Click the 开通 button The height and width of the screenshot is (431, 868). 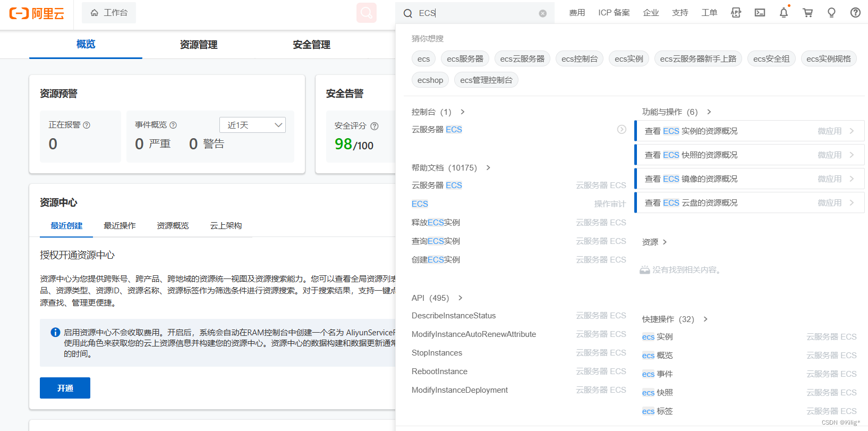coord(65,388)
